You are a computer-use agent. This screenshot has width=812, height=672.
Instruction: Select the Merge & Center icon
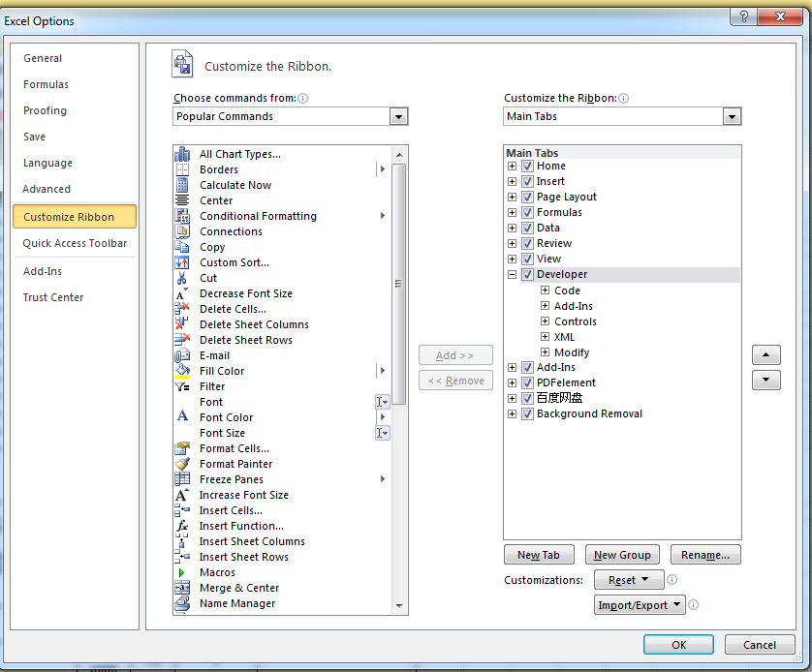coord(182,588)
